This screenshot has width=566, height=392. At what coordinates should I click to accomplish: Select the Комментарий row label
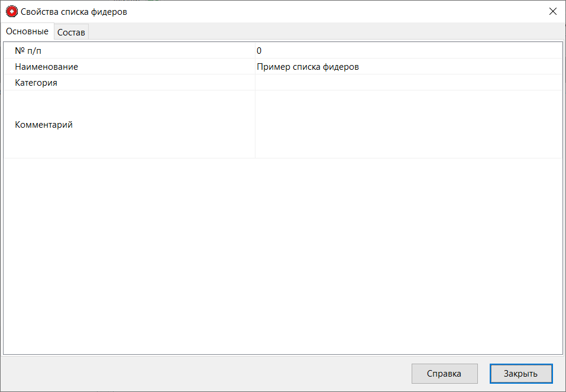pyautogui.click(x=44, y=125)
